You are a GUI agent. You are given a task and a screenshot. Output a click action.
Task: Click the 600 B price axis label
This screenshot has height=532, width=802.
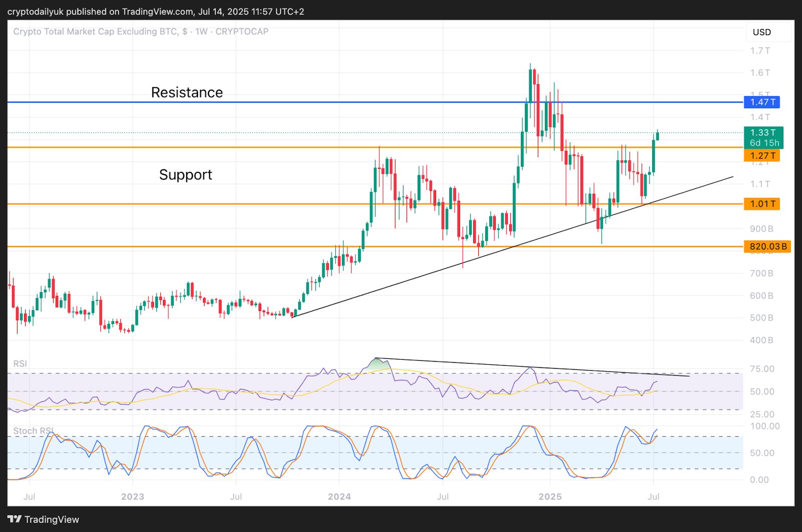(761, 296)
